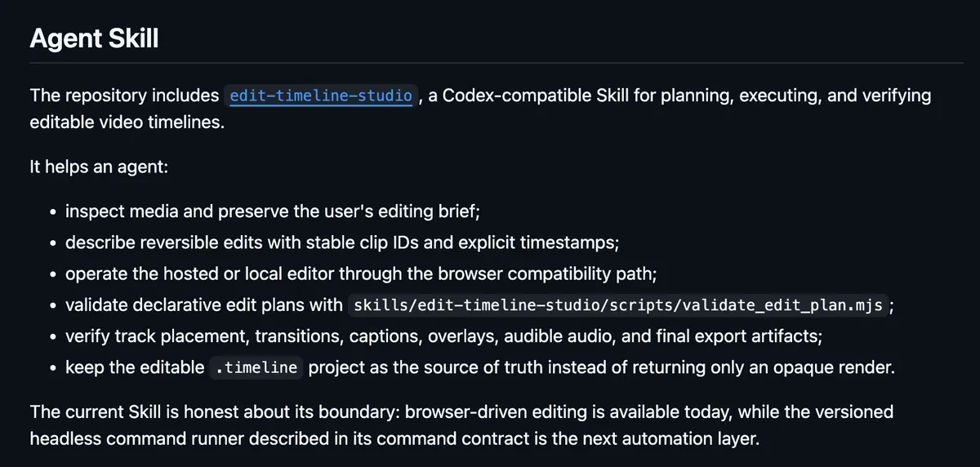Click the validate_edit_plan.mjs script path code
Screen dimensions: 980x467
(618, 305)
